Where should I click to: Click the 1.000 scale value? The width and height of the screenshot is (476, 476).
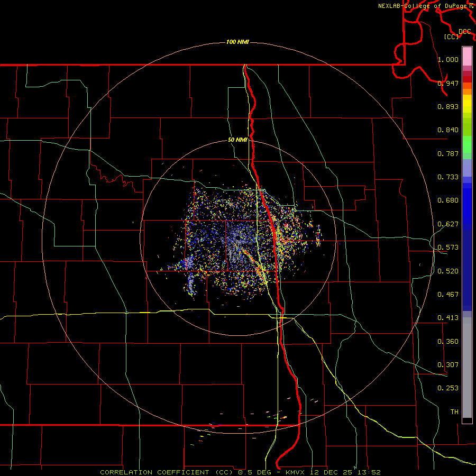448,59
